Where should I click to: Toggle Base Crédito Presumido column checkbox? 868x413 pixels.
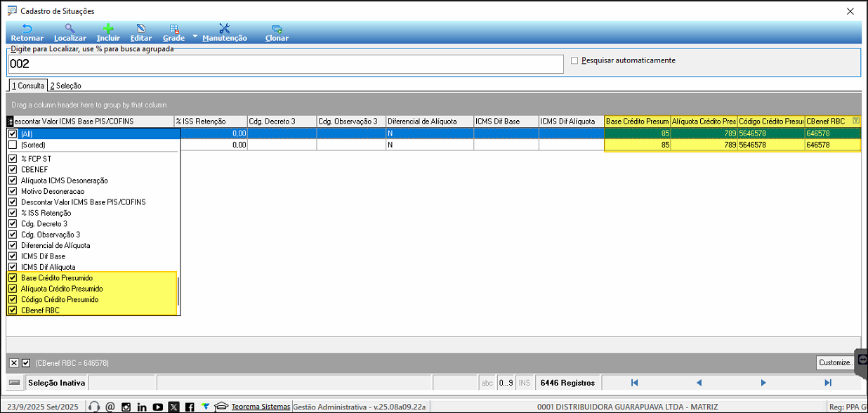pyautogui.click(x=12, y=278)
